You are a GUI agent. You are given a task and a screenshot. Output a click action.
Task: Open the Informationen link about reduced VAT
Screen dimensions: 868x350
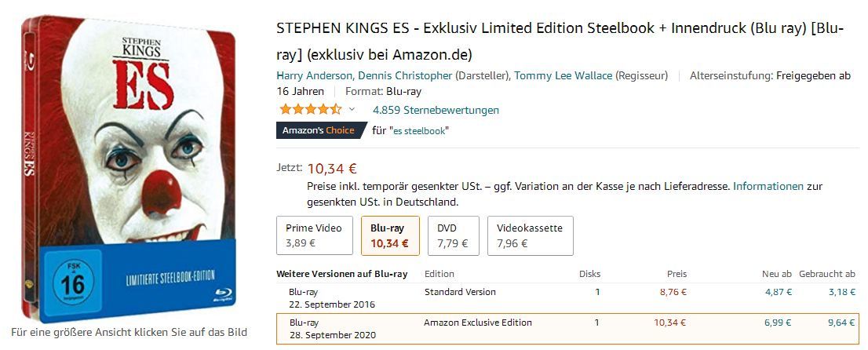tap(768, 187)
